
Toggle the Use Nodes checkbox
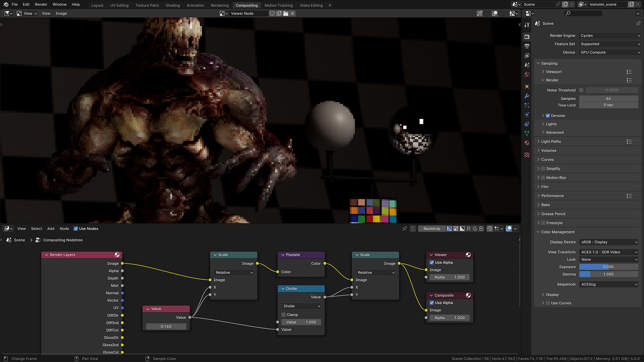click(x=76, y=229)
